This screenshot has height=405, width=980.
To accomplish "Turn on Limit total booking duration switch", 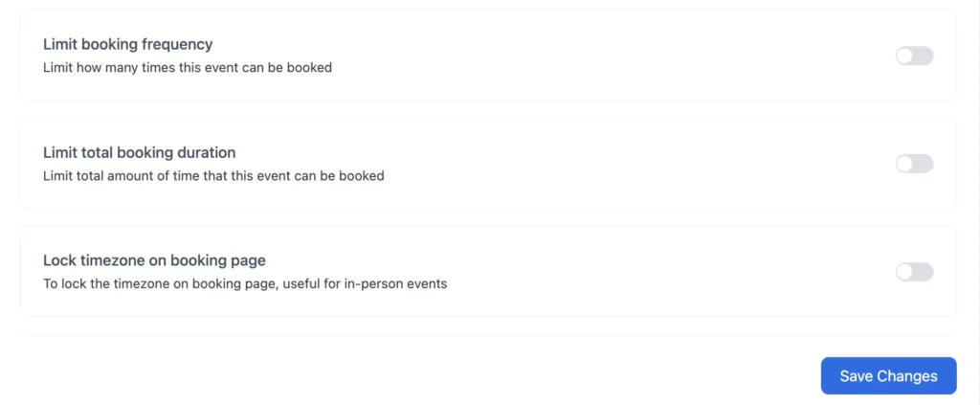I will (914, 164).
